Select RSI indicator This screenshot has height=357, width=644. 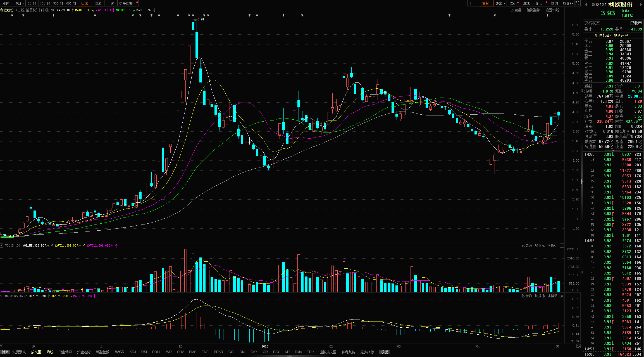click(x=144, y=352)
